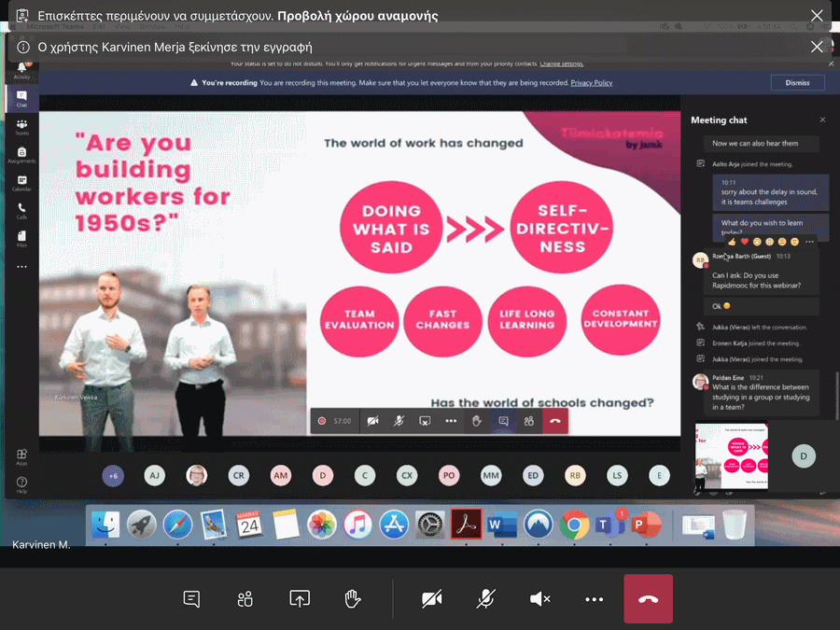This screenshot has width=840, height=630.
Task: Switch to Chat tab in Teams sidebar
Action: click(21, 98)
